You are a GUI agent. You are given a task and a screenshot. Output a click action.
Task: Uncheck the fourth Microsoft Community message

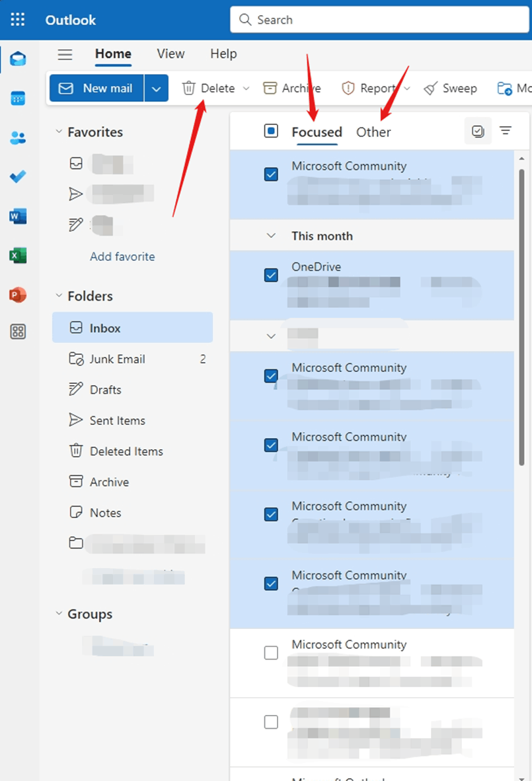(271, 514)
